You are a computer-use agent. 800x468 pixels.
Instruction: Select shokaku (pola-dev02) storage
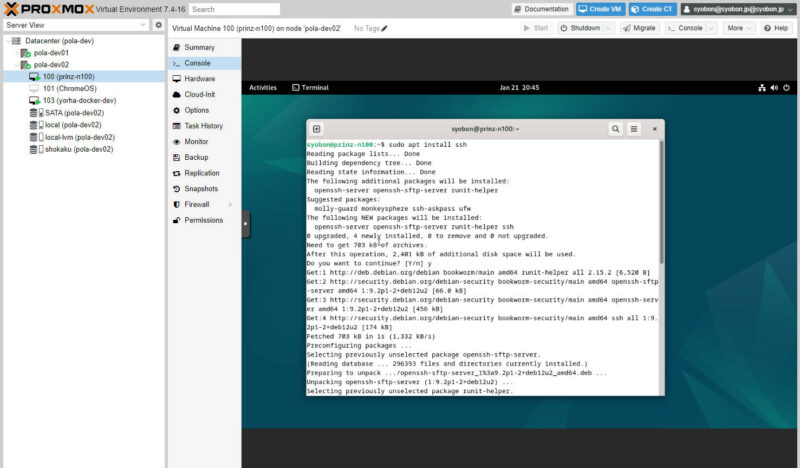[x=79, y=150]
